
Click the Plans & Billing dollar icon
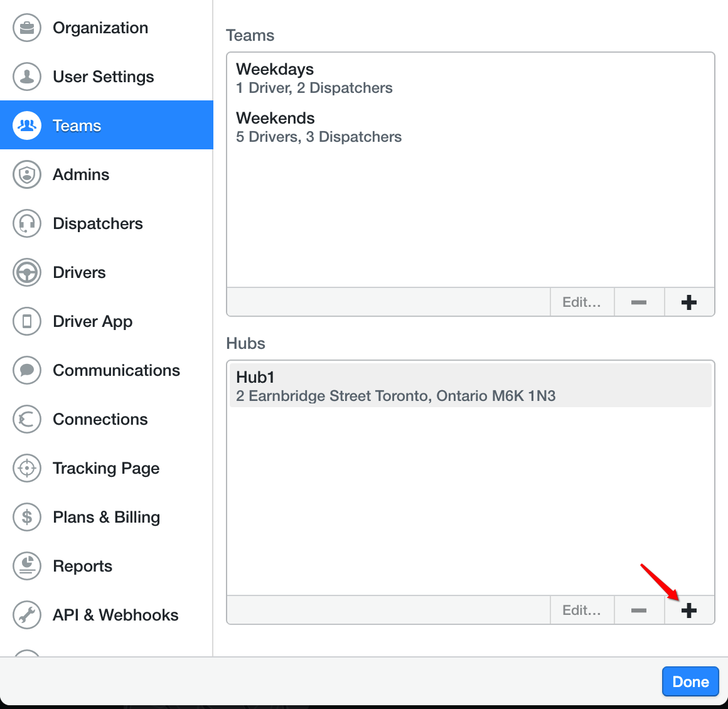click(x=27, y=517)
